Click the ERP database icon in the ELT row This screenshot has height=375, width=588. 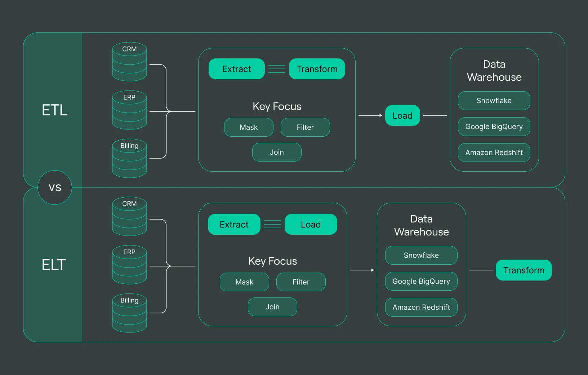[x=129, y=265]
